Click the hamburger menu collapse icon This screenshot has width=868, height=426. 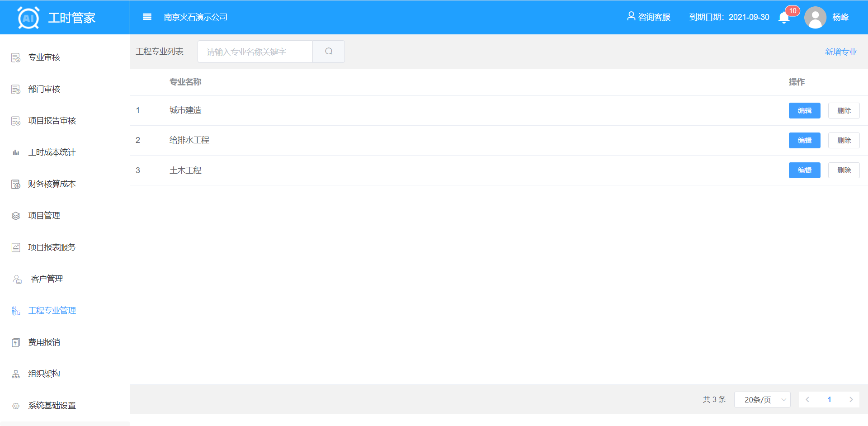[x=147, y=17]
